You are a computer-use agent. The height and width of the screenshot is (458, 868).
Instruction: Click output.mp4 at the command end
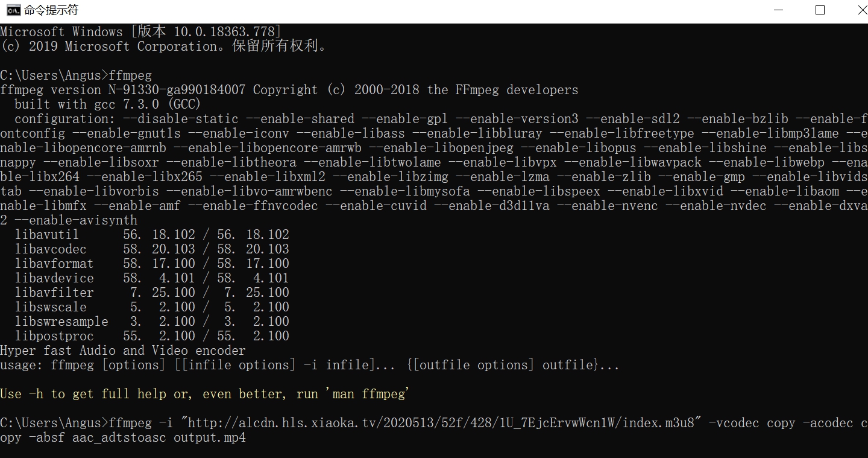[x=210, y=437]
